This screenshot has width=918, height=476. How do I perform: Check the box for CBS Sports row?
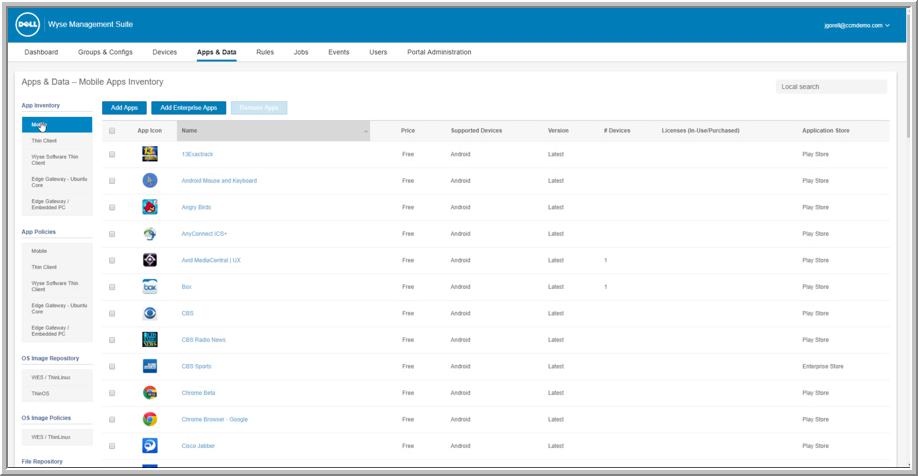pyautogui.click(x=112, y=367)
